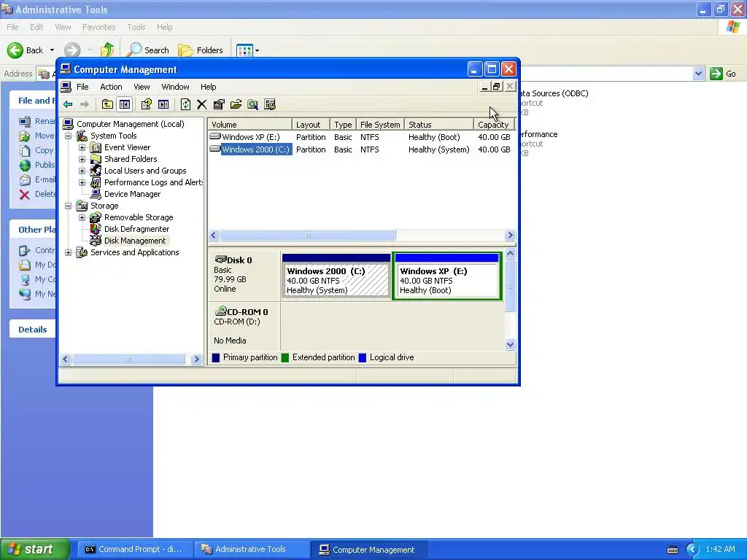Click the disk view scroll down arrow
The width and height of the screenshot is (747, 560).
pos(510,345)
